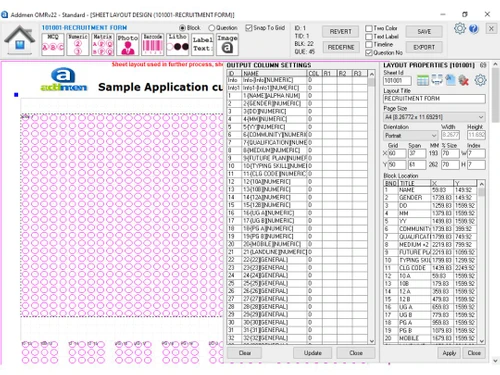The width and height of the screenshot is (500, 375).
Task: Select the Matrix block tool
Action: (103, 44)
